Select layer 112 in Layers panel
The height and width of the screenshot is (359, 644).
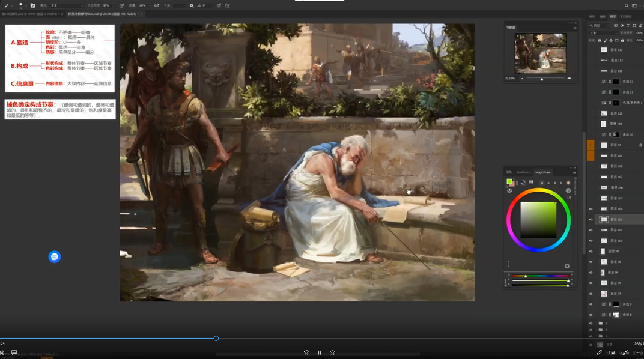pos(616,50)
